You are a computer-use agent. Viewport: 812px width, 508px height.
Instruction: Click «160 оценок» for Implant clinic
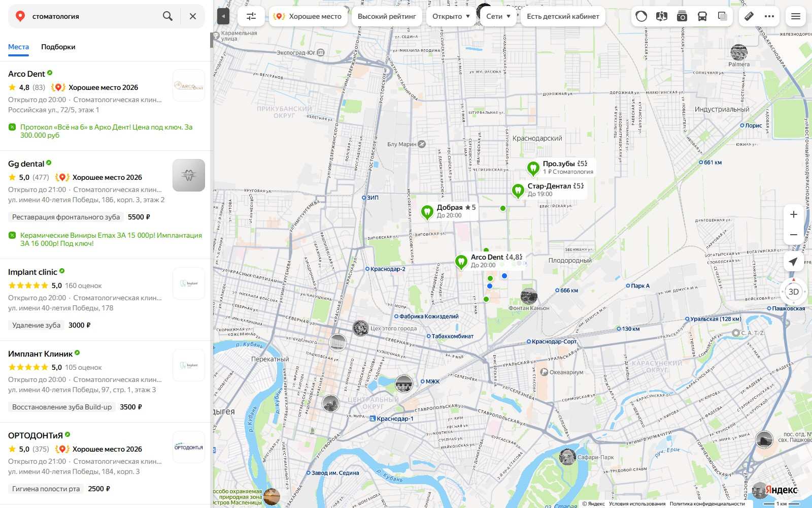coord(83,285)
